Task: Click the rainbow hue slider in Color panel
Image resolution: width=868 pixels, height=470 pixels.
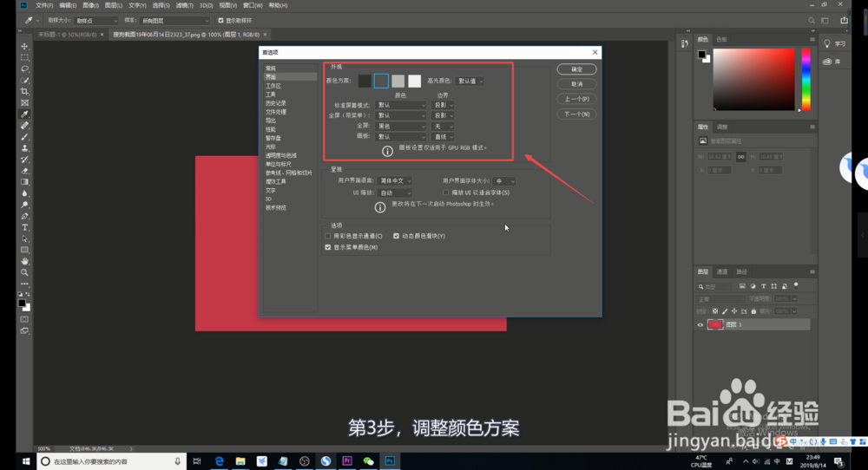Action: [806, 79]
